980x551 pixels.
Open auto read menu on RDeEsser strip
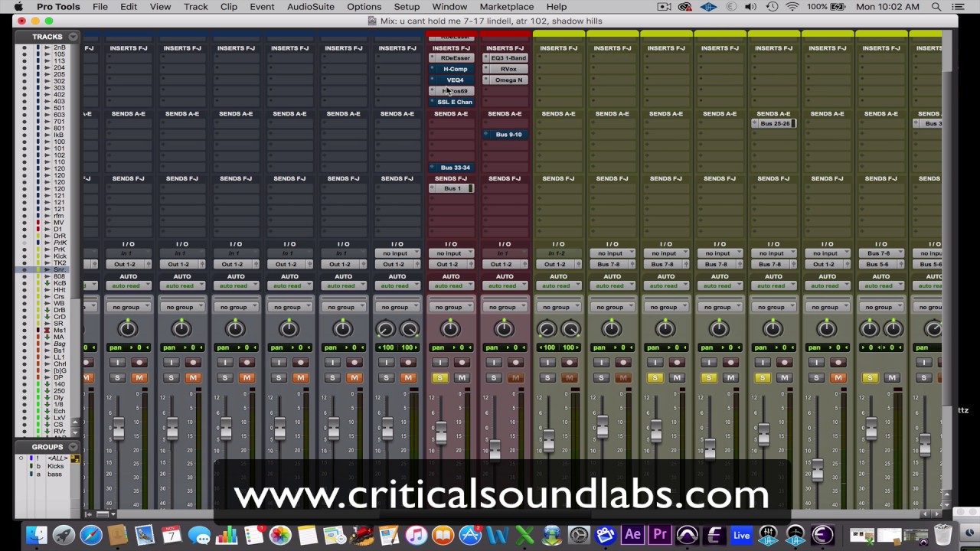click(451, 286)
